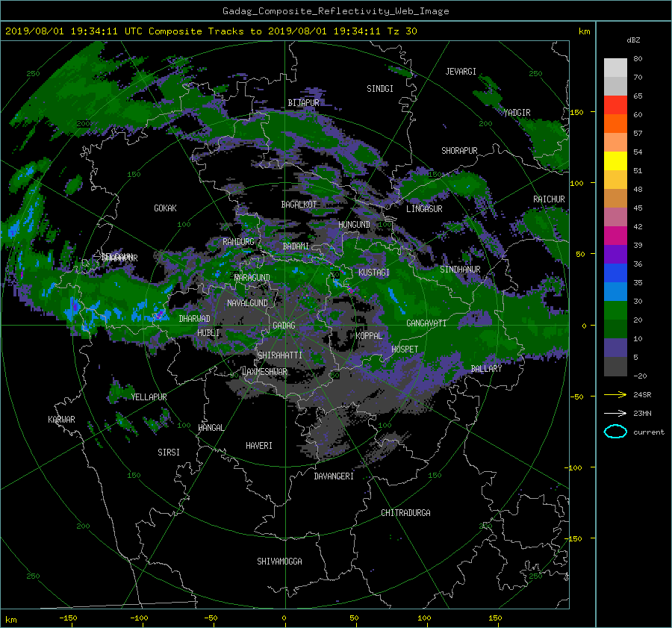Viewport: 672px width, 628px height.
Task: Click the 100 value on bottom km axis
Action: click(x=424, y=618)
